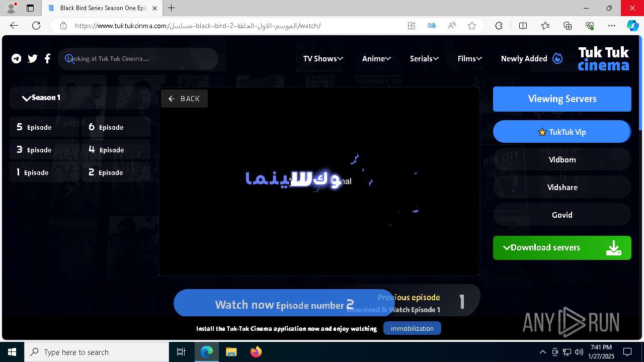Open the notifications center icon
Image resolution: width=644 pixels, height=362 pixels.
coord(627,352)
